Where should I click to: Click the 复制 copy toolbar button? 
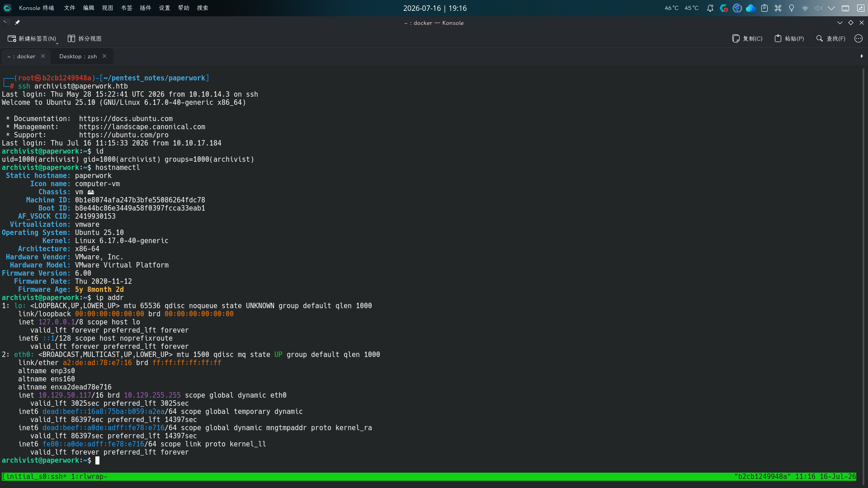click(747, 38)
